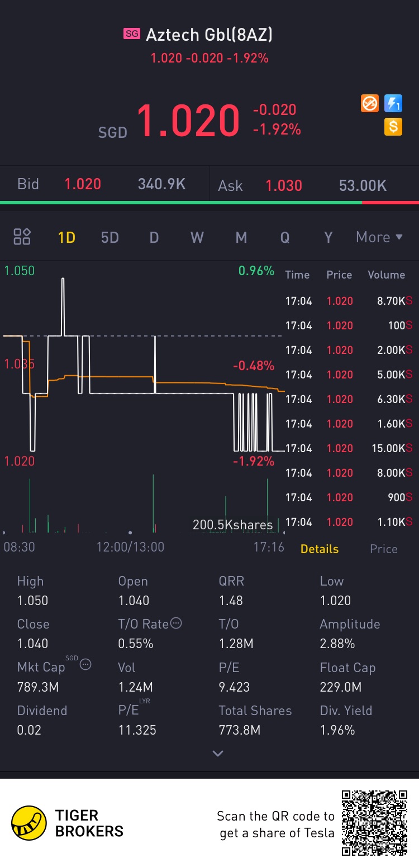Select the Details trades tab
Screen dimensions: 419x868
tap(320, 549)
